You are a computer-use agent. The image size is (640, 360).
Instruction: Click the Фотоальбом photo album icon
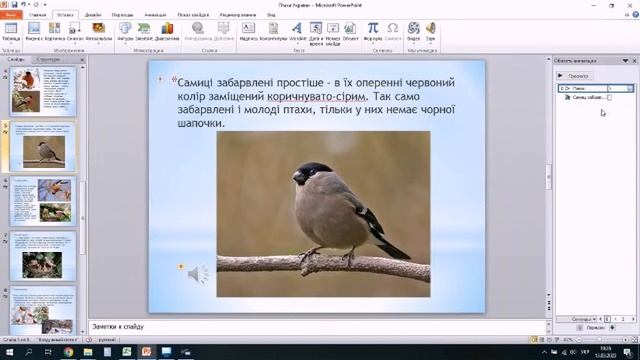pyautogui.click(x=99, y=29)
